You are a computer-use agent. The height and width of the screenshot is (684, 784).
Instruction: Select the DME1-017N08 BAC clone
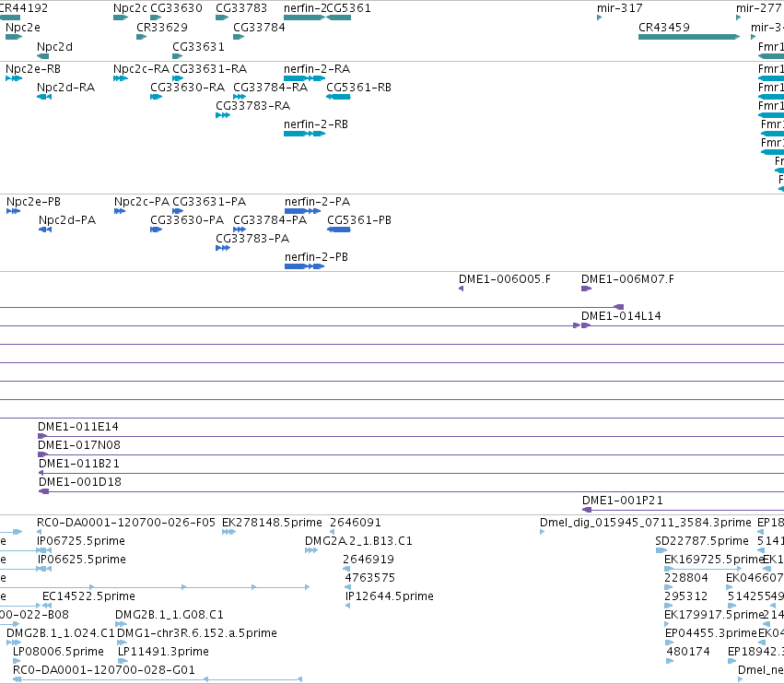coord(411,454)
